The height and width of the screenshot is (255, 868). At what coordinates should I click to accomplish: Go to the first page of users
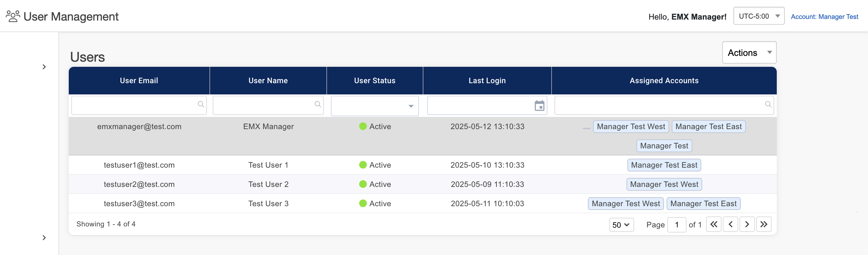714,224
